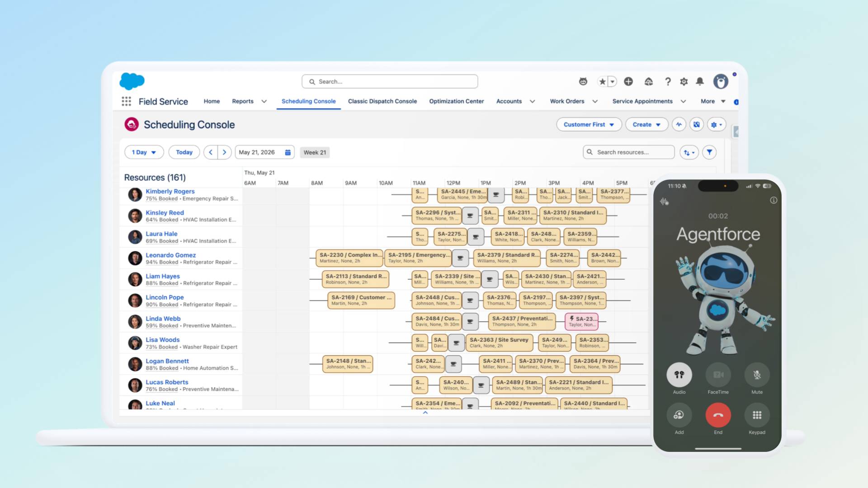Open the Trailhead guidance icon
Viewport: 868px width, 488px height.
tap(649, 81)
